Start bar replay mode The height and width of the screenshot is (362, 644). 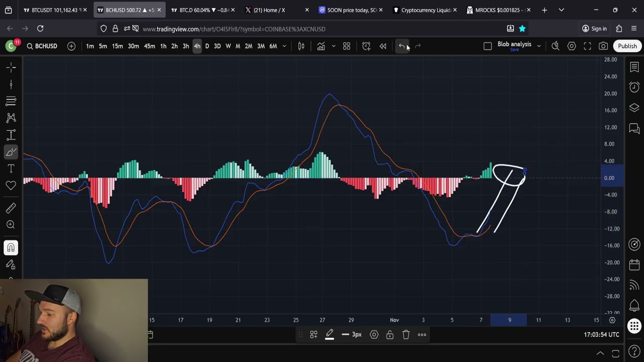[383, 46]
